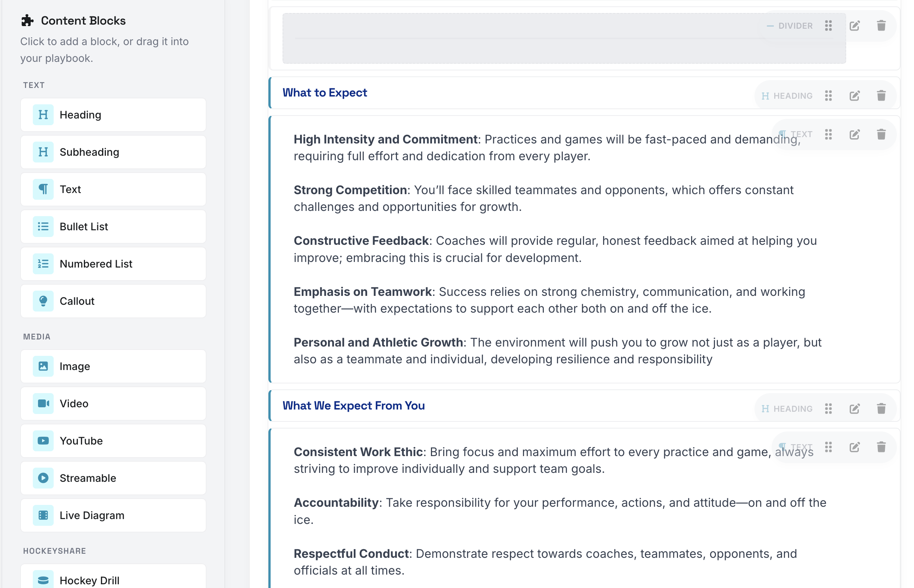Screen dimensions: 914x588
Task: Insert a Live Diagram block
Action: [113, 515]
